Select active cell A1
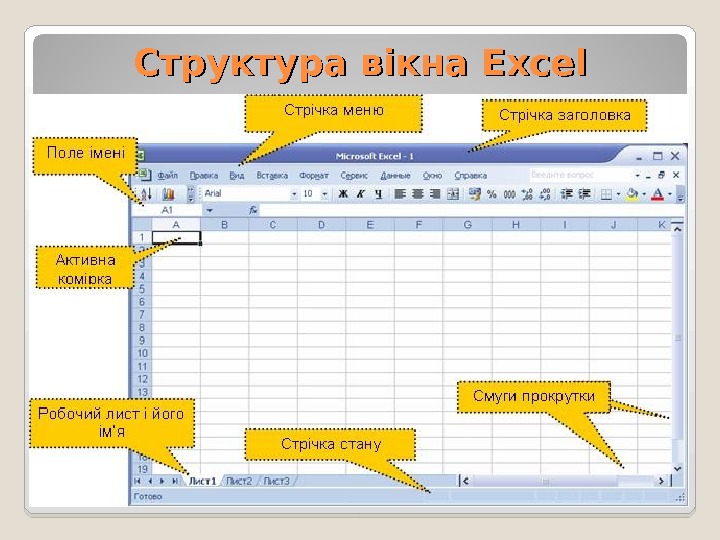 click(176, 237)
